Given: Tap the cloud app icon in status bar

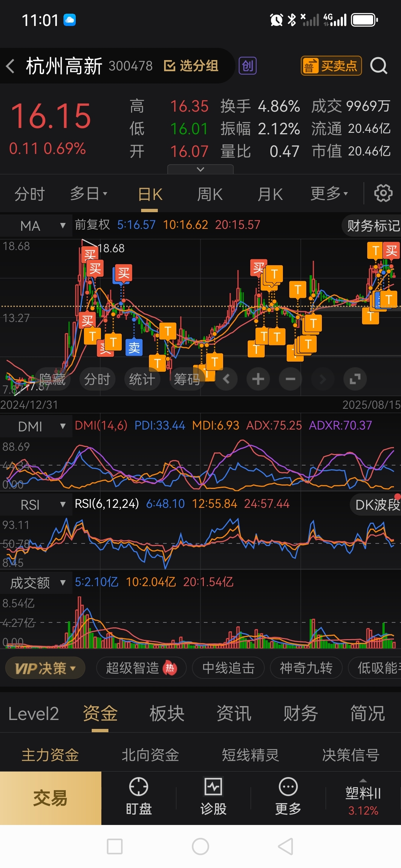Looking at the screenshot, I should click(70, 20).
